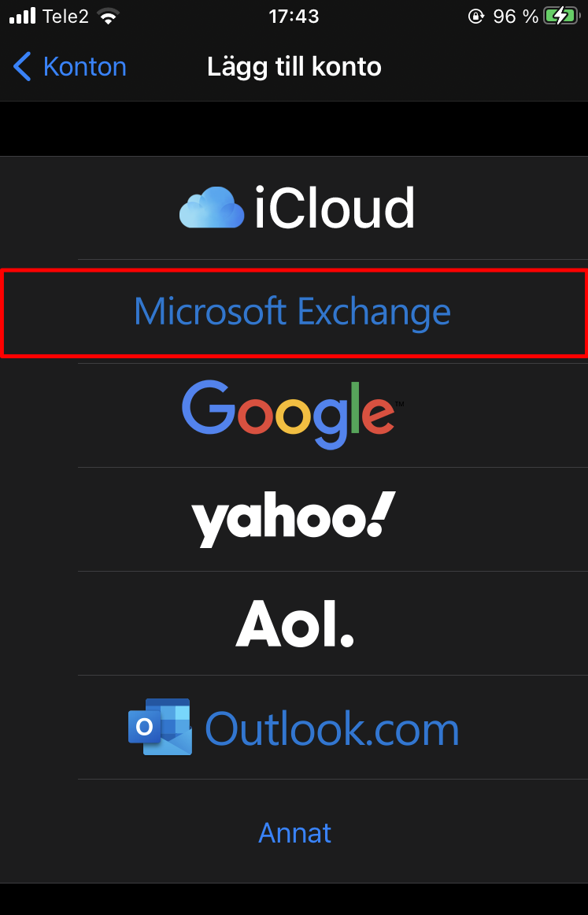Tap the Outlook envelope icon
The width and height of the screenshot is (588, 915).
(x=160, y=727)
